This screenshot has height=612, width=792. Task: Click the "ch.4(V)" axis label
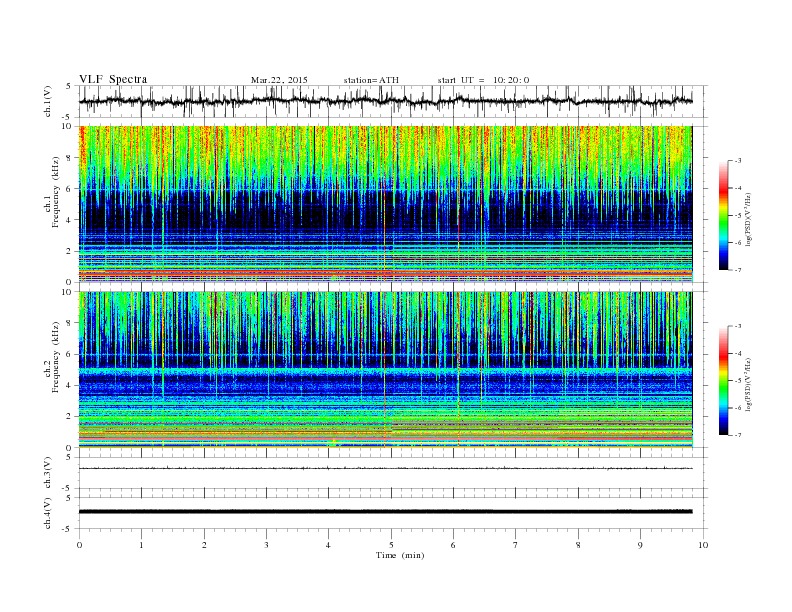click(48, 513)
